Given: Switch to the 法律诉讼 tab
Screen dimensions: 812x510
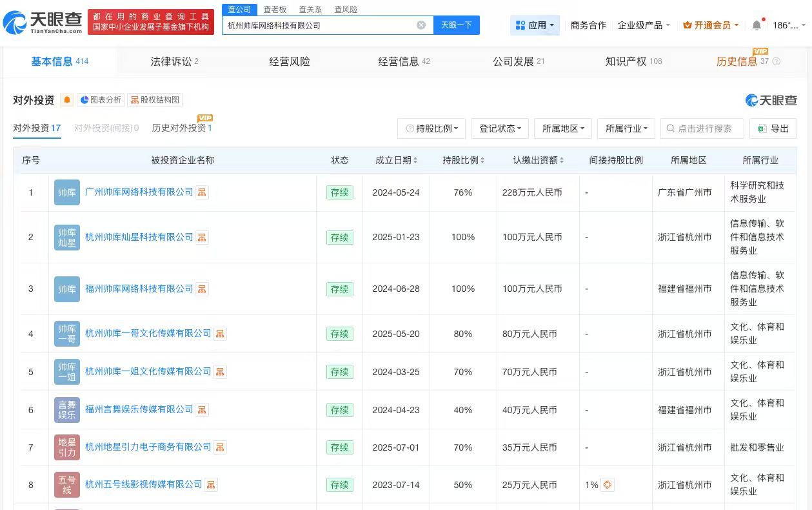Looking at the screenshot, I should click(x=172, y=61).
